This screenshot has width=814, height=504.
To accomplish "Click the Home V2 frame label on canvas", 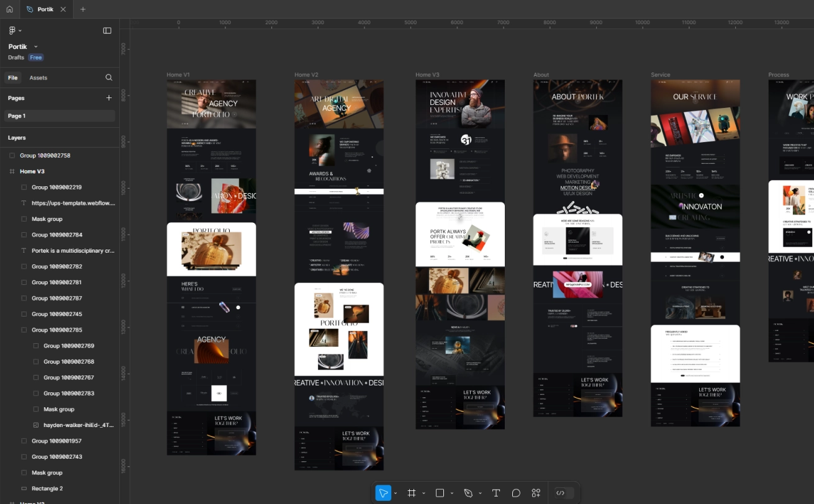I will coord(306,75).
